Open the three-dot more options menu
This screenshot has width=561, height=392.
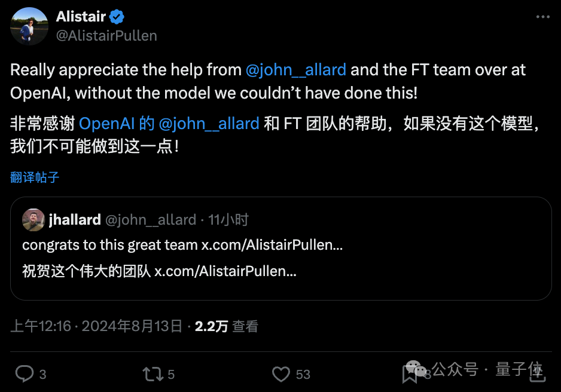(x=542, y=17)
